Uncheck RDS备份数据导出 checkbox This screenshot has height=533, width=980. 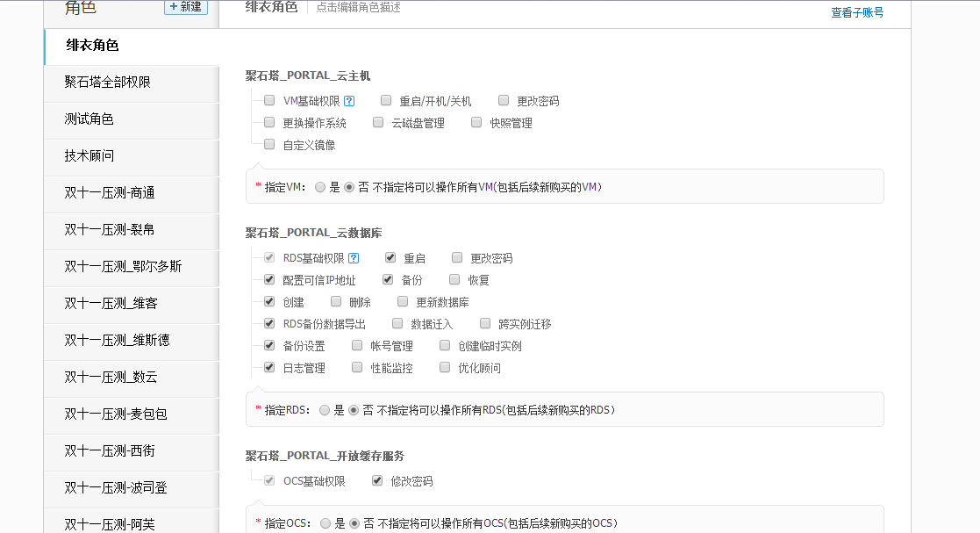coord(269,323)
